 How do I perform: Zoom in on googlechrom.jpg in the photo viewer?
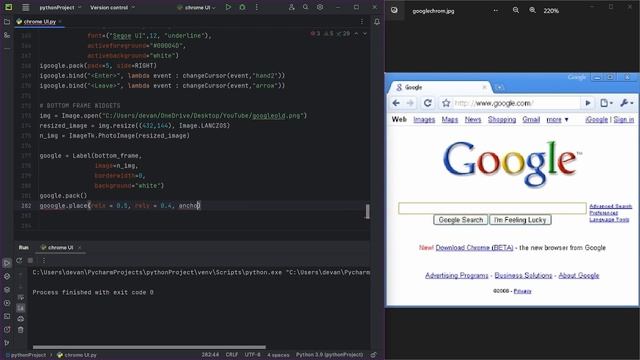click(533, 11)
